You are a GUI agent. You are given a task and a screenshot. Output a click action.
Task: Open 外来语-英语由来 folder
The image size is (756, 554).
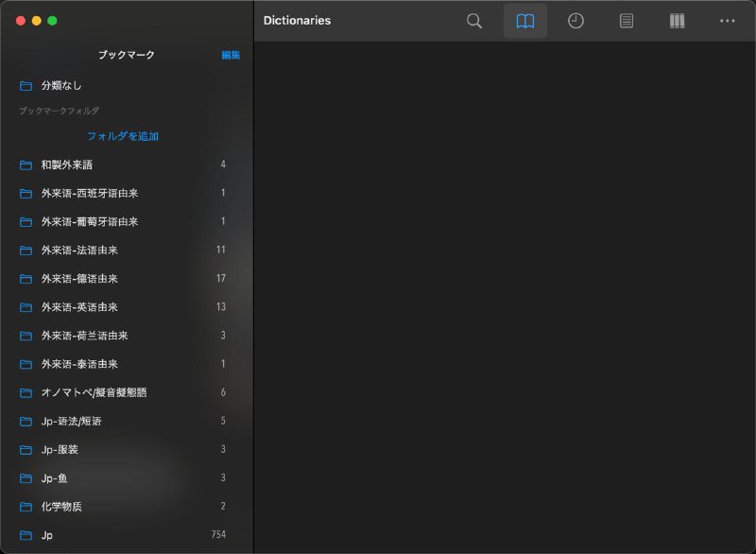pos(79,307)
